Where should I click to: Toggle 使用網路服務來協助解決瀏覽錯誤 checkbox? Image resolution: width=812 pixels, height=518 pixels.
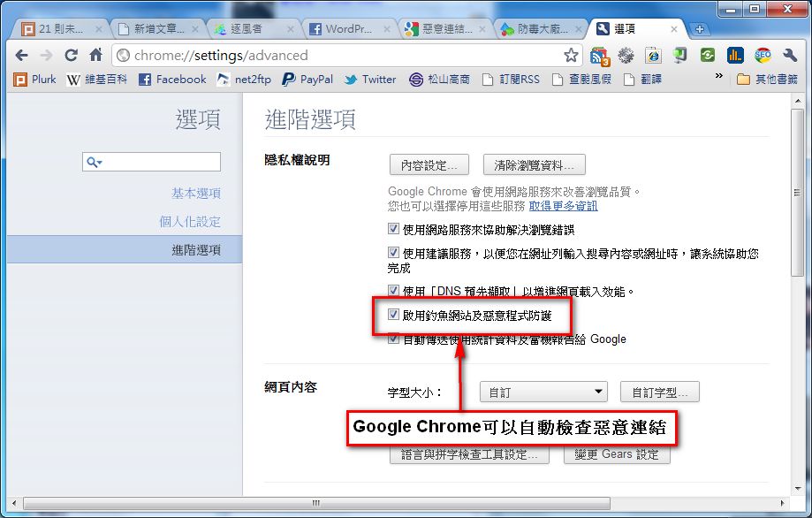pyautogui.click(x=393, y=228)
